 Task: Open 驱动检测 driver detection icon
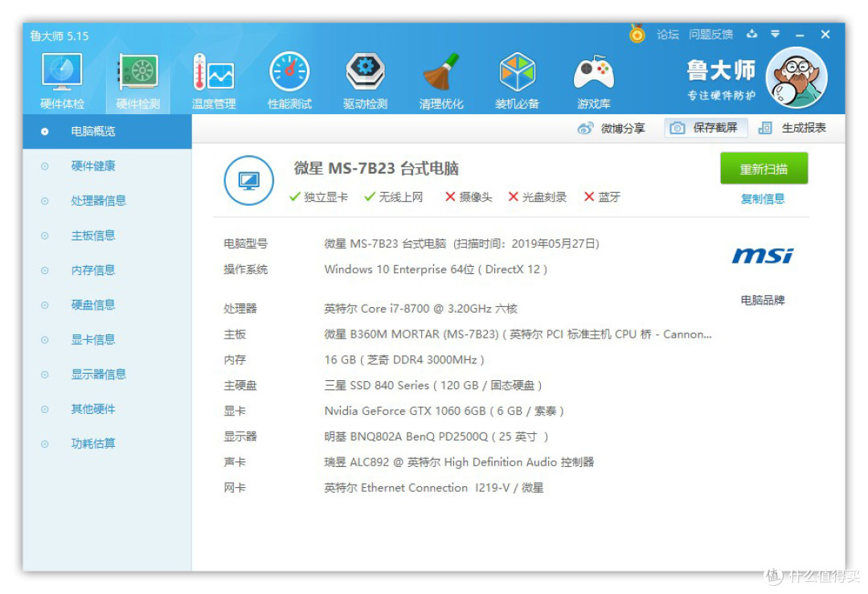coord(366,80)
